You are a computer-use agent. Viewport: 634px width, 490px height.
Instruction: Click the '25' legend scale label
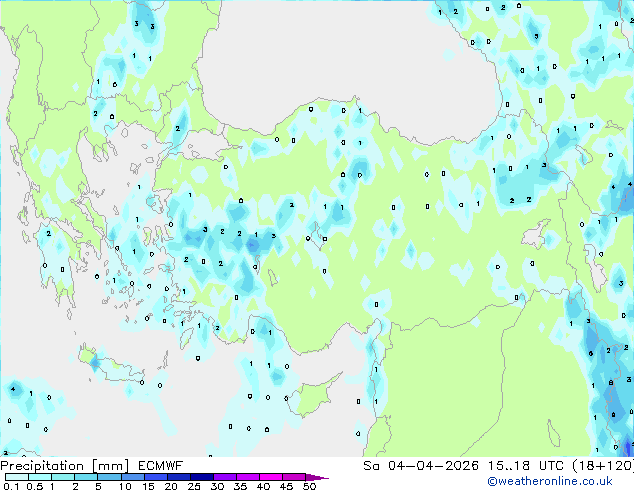(194, 486)
